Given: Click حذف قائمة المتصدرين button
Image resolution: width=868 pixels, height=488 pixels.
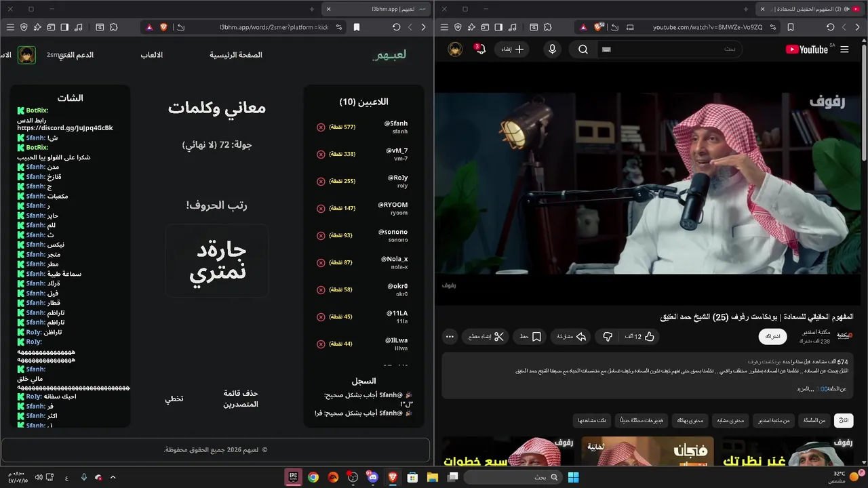Looking at the screenshot, I should [x=241, y=399].
